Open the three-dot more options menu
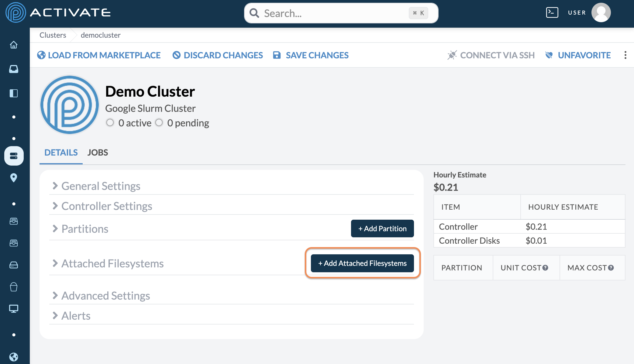Viewport: 634px width, 364px height. pyautogui.click(x=625, y=55)
